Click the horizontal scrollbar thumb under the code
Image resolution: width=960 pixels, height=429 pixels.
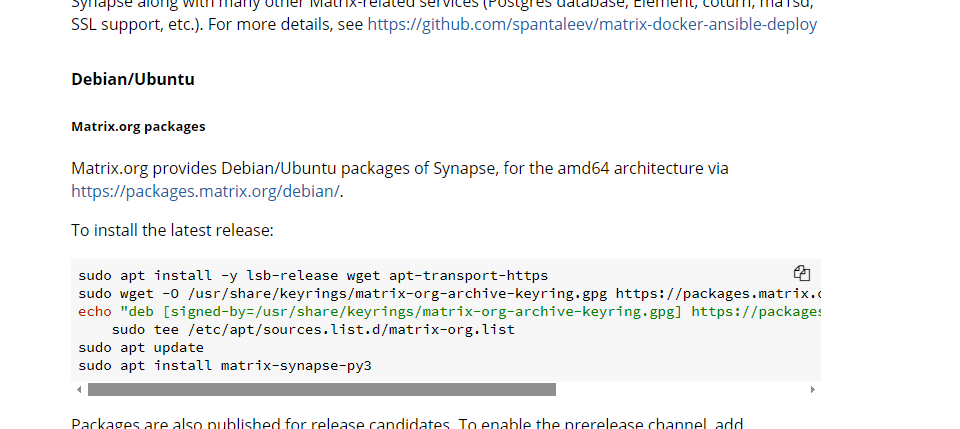click(x=321, y=389)
